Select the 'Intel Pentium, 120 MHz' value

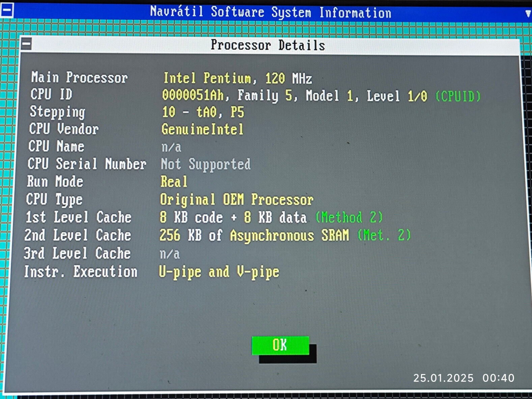pos(238,78)
